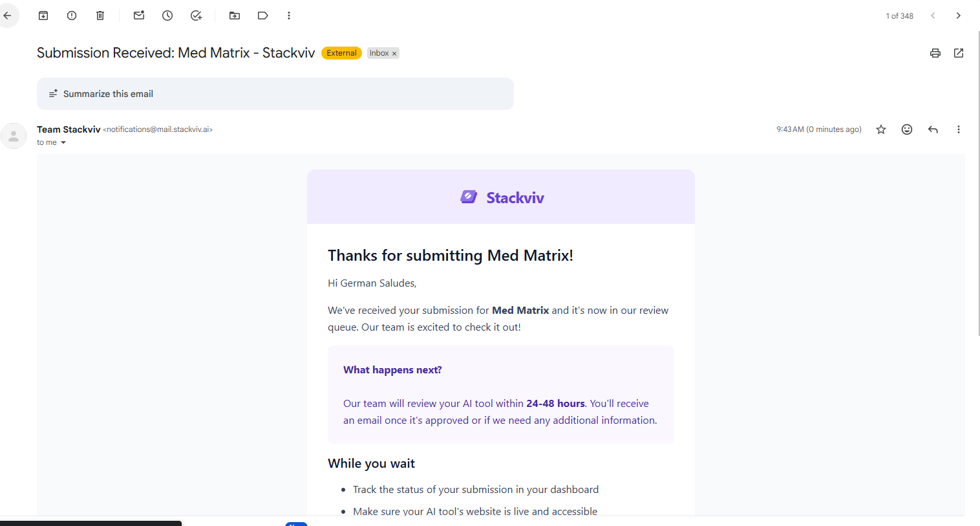Go to the next (older) email
This screenshot has width=980, height=526.
(x=959, y=16)
